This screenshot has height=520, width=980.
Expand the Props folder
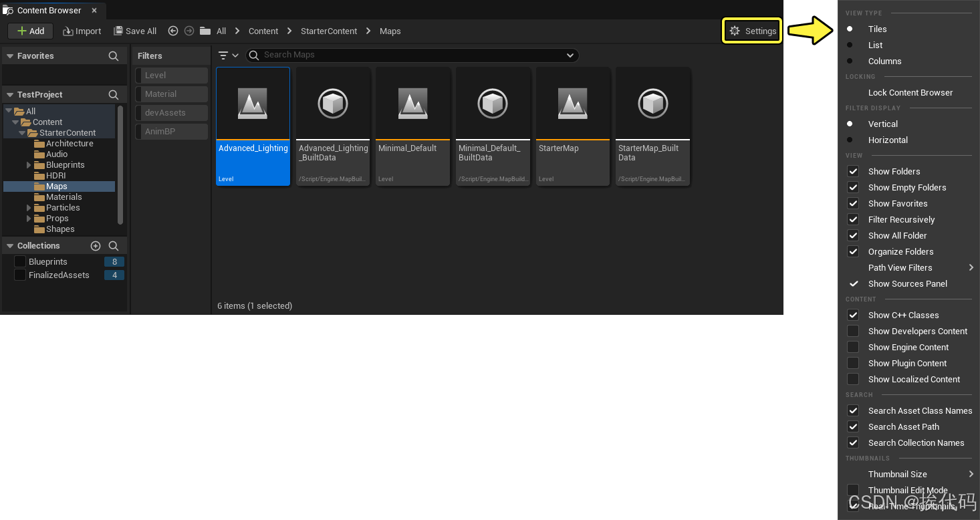tap(29, 219)
